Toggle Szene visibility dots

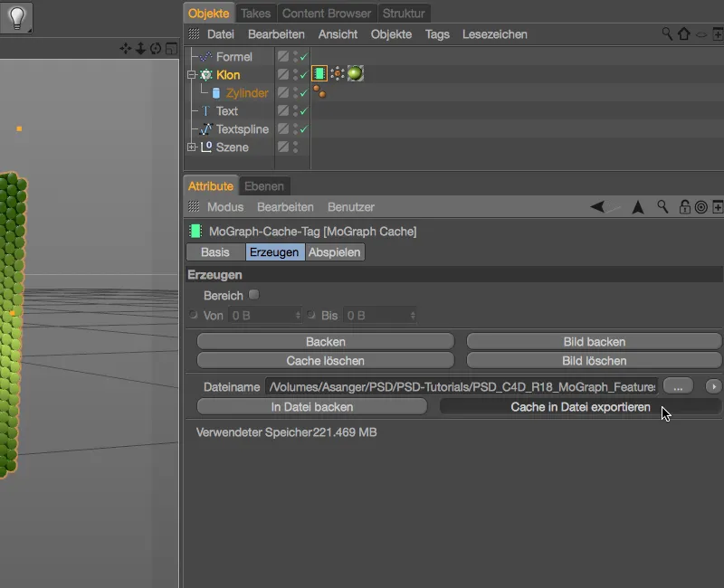point(296,147)
